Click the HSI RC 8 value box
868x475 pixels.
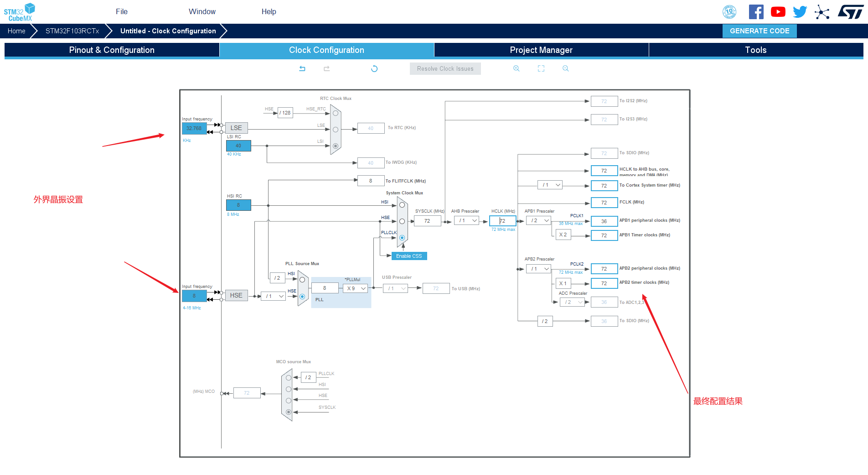click(238, 205)
